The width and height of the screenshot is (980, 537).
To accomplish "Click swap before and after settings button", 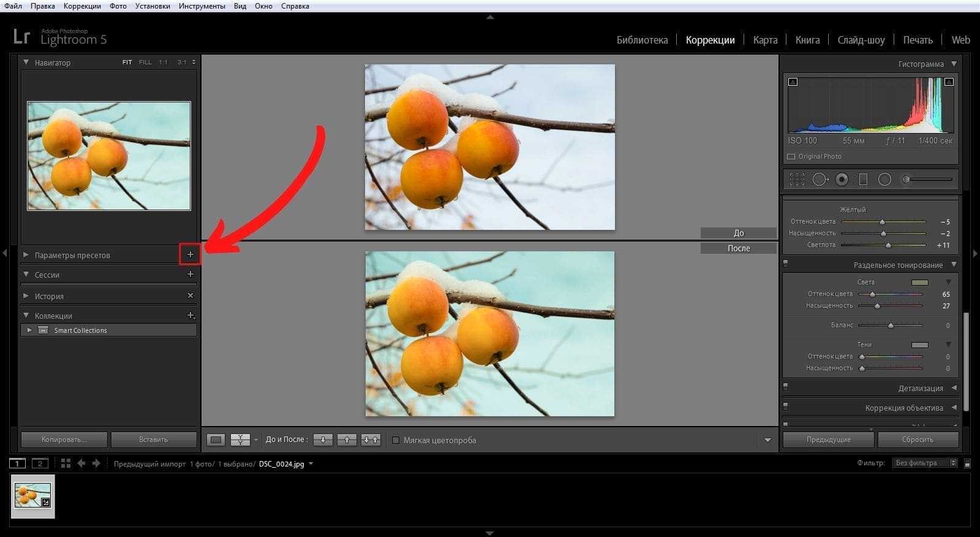I will pos(371,440).
